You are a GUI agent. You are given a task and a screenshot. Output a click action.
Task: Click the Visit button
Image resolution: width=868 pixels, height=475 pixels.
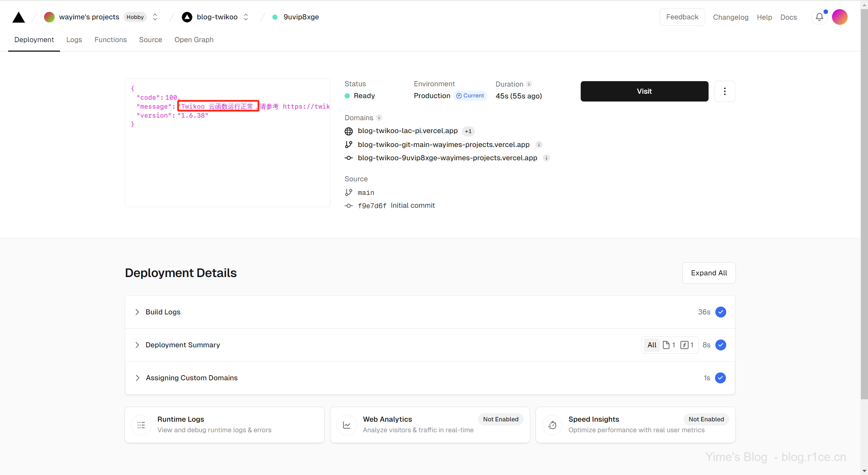point(644,91)
